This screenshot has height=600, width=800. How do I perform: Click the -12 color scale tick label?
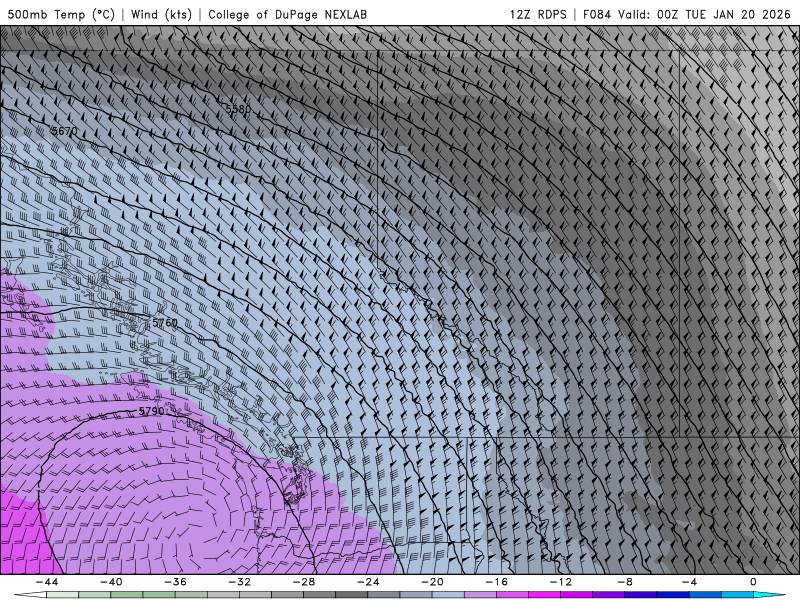point(561,582)
